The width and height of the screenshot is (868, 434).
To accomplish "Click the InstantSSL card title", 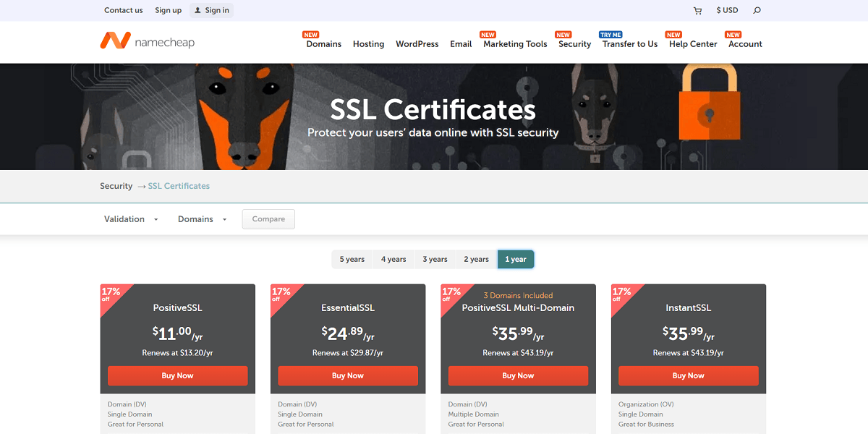I will tap(689, 307).
